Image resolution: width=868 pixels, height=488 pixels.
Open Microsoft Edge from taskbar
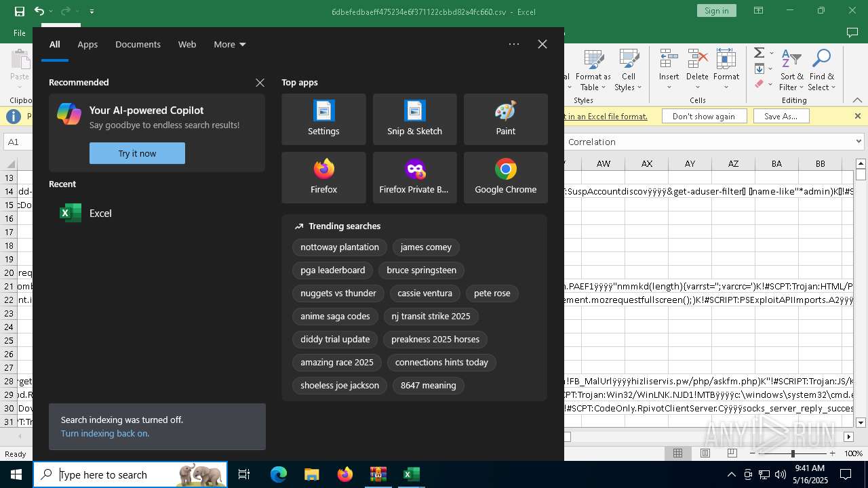coord(279,474)
